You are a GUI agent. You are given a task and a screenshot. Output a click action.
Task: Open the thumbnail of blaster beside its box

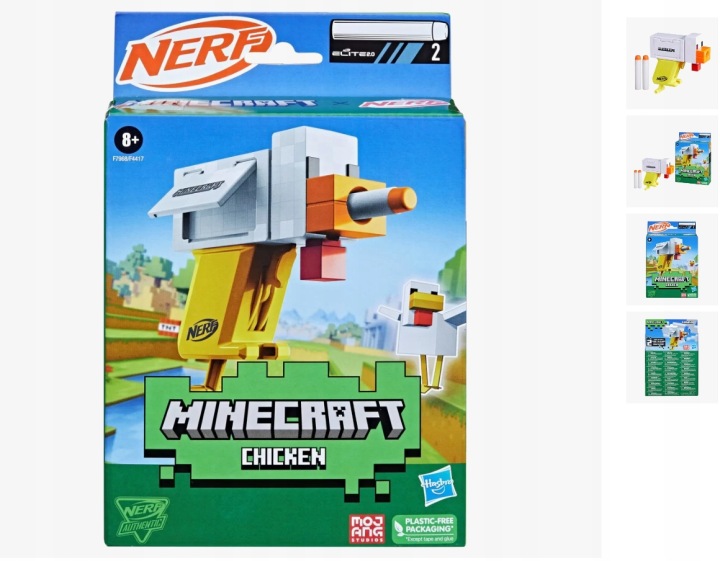(672, 161)
